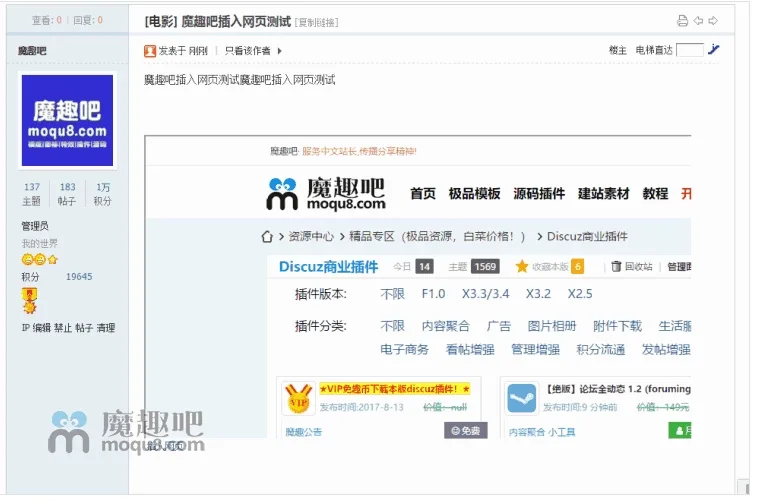Click 魔趣公告 tag link
The height and width of the screenshot is (501, 758).
pos(304,432)
